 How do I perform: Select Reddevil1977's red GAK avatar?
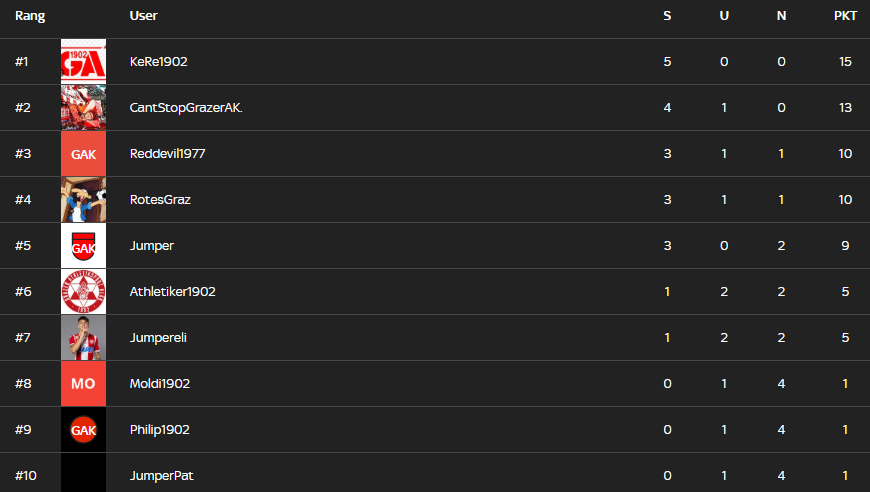click(x=83, y=154)
